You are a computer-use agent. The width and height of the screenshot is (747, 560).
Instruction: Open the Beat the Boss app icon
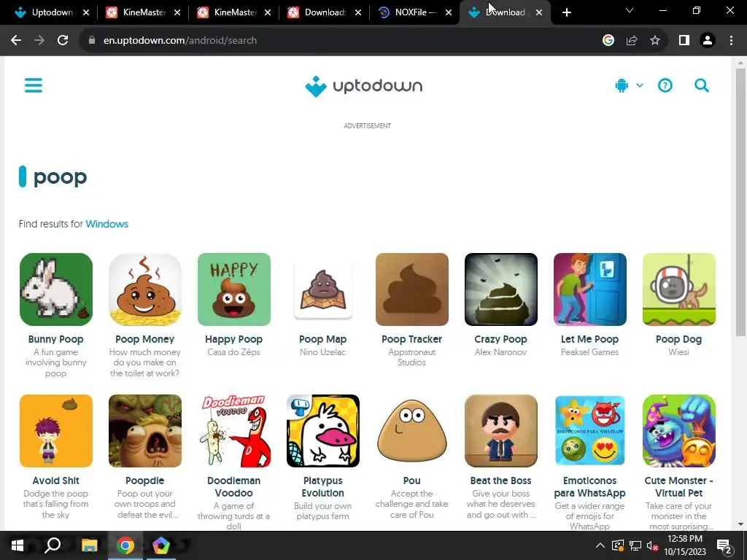pyautogui.click(x=501, y=431)
